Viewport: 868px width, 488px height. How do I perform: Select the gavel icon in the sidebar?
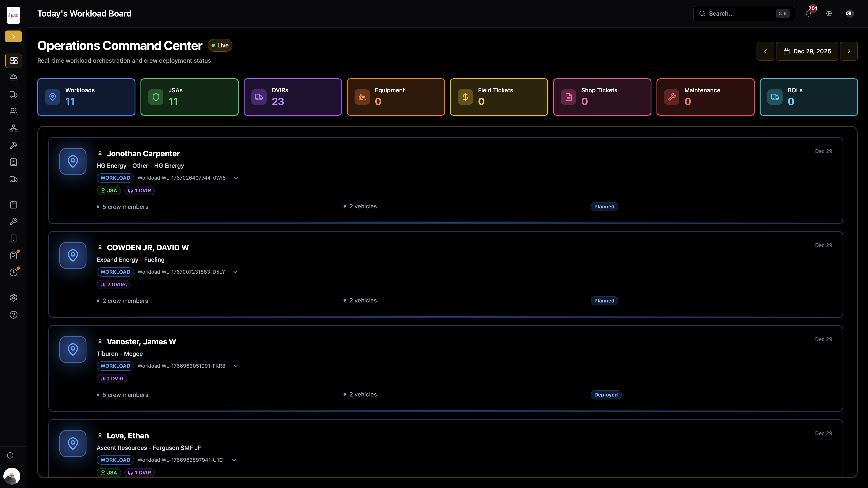14,145
